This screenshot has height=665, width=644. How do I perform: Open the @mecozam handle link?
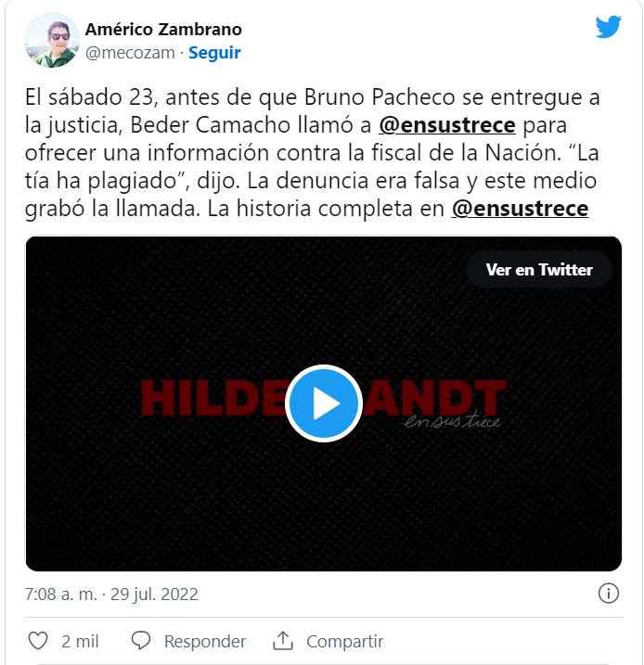point(130,53)
